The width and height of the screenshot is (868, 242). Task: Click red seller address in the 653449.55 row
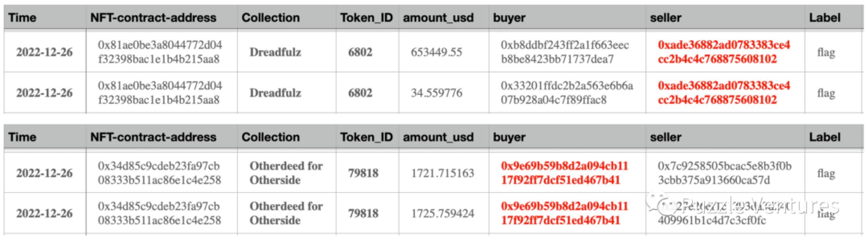723,52
